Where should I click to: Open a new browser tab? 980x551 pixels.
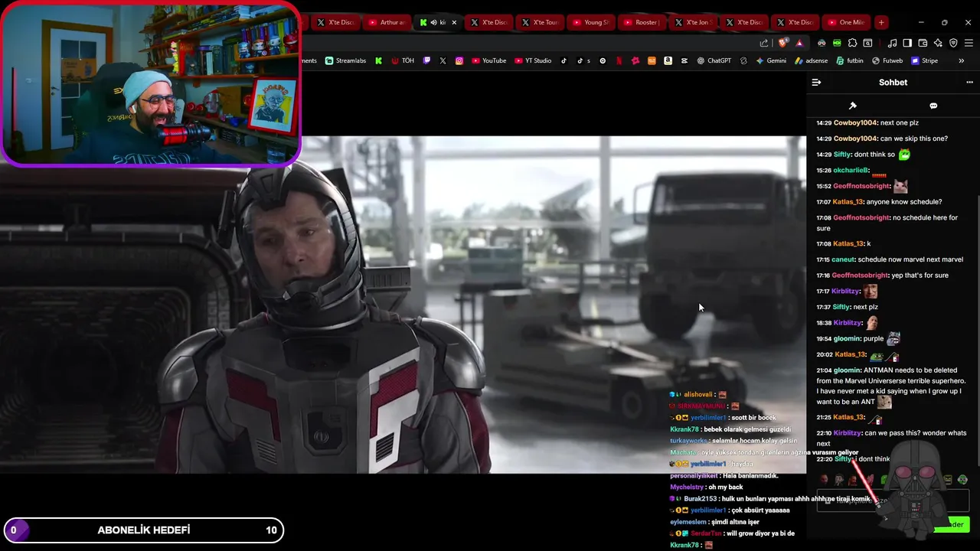tap(881, 22)
